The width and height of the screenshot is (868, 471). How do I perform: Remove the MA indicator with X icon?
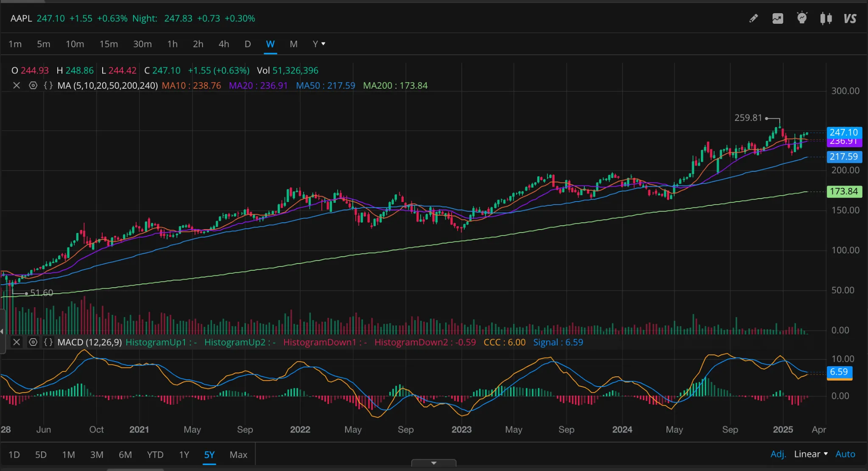pyautogui.click(x=17, y=85)
